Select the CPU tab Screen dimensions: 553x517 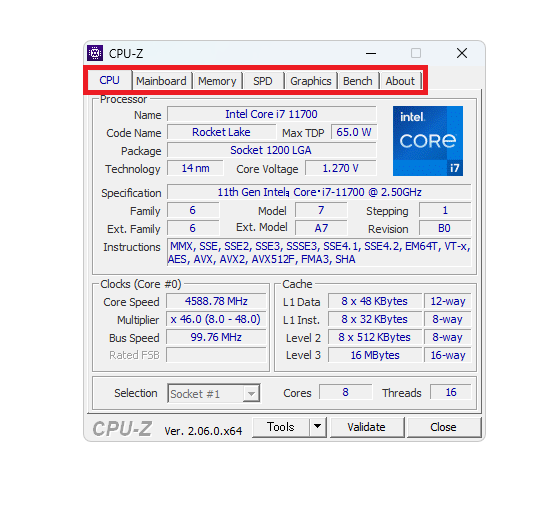coord(110,80)
